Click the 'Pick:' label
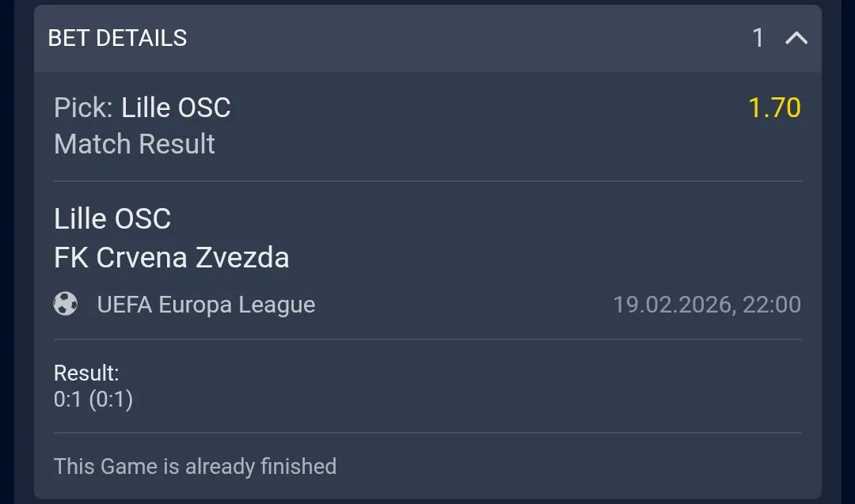The height and width of the screenshot is (504, 855). point(84,108)
